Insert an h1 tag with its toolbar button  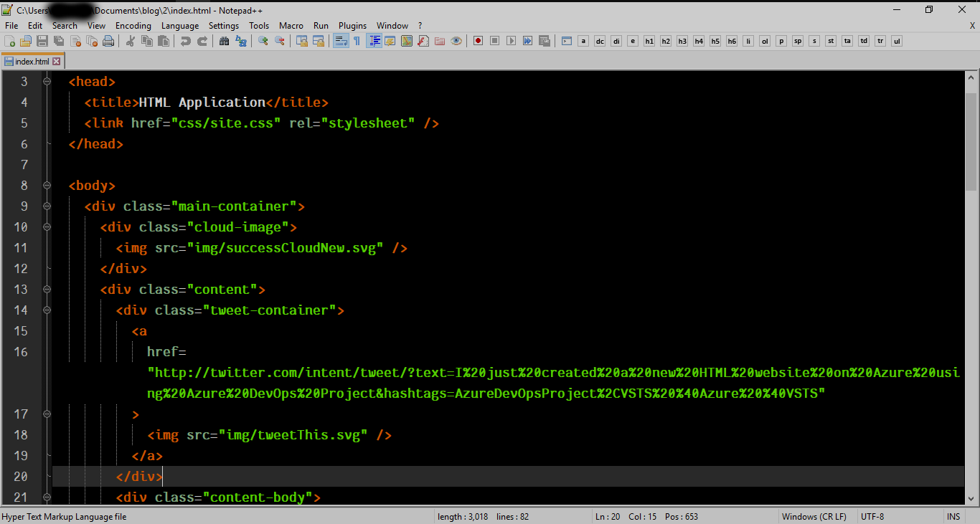pyautogui.click(x=649, y=41)
